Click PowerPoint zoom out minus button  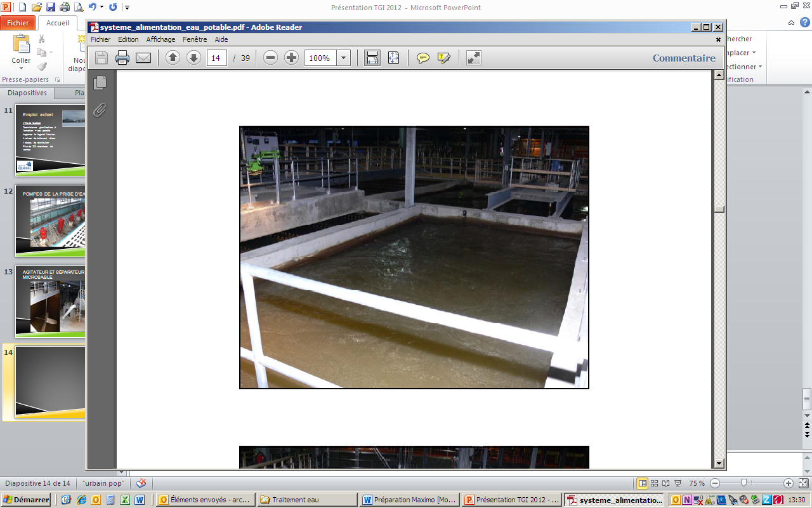[x=715, y=483]
